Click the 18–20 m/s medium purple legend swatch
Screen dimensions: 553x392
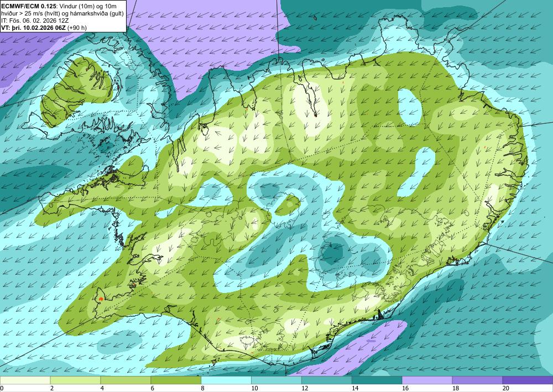coord(478,380)
